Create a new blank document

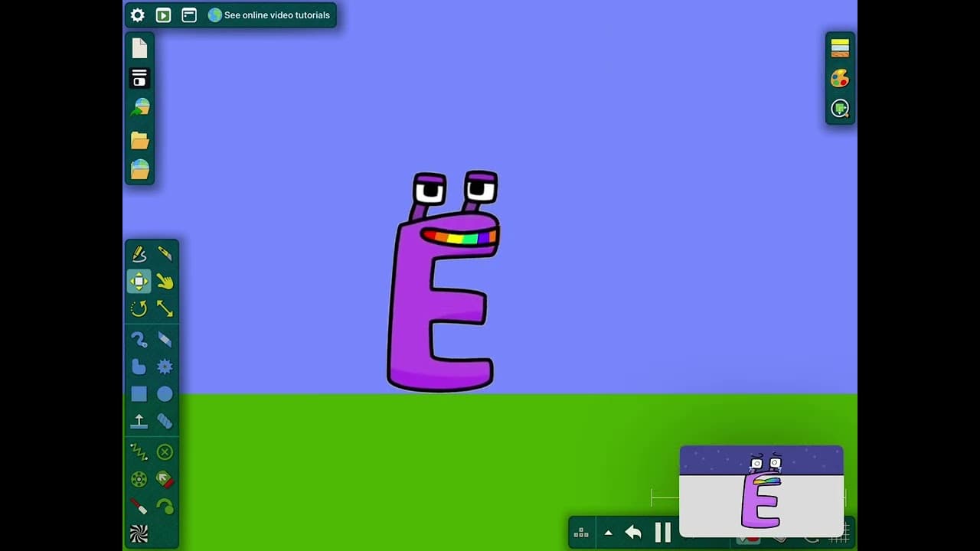click(x=139, y=48)
